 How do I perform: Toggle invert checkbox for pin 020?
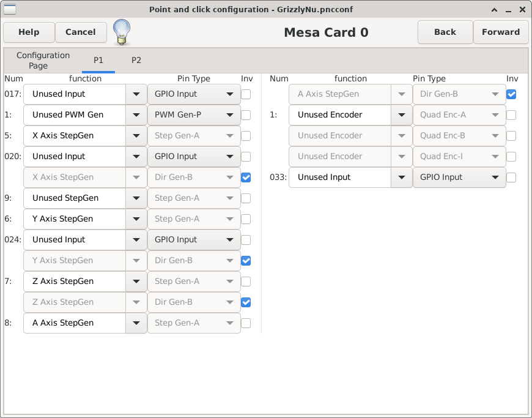pyautogui.click(x=246, y=157)
